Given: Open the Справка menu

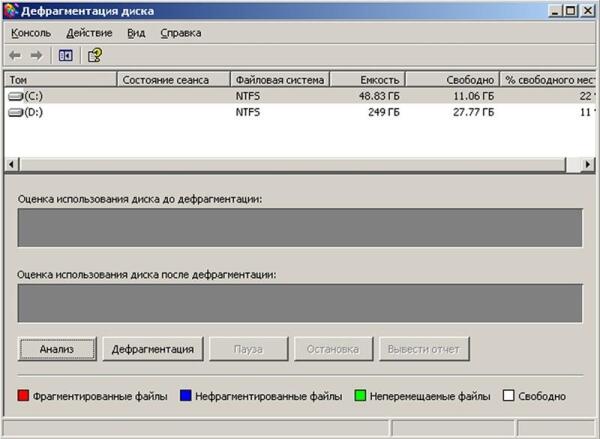Looking at the screenshot, I should [180, 33].
